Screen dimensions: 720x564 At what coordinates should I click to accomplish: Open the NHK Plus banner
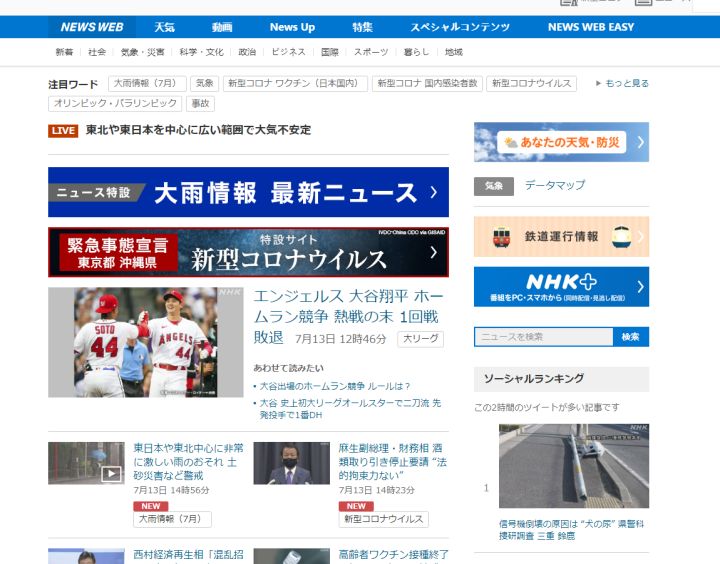tap(561, 287)
